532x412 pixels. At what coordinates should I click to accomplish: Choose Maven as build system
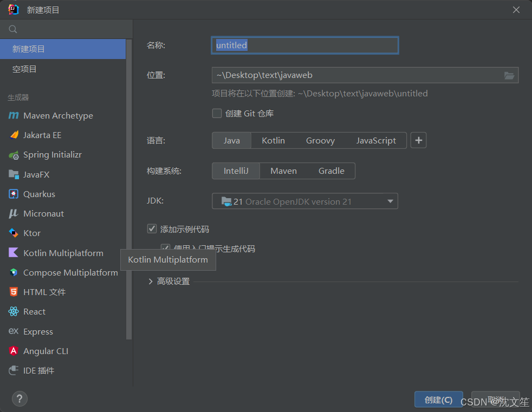click(x=284, y=171)
